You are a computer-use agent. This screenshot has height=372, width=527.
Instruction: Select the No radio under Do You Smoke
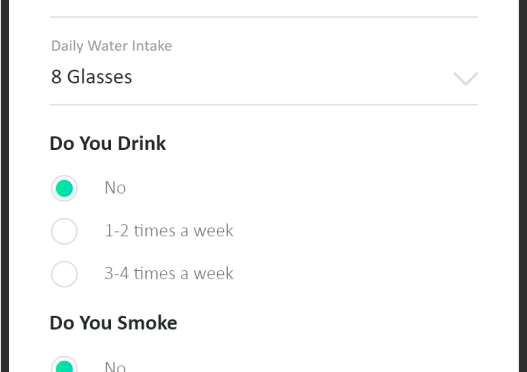click(64, 364)
